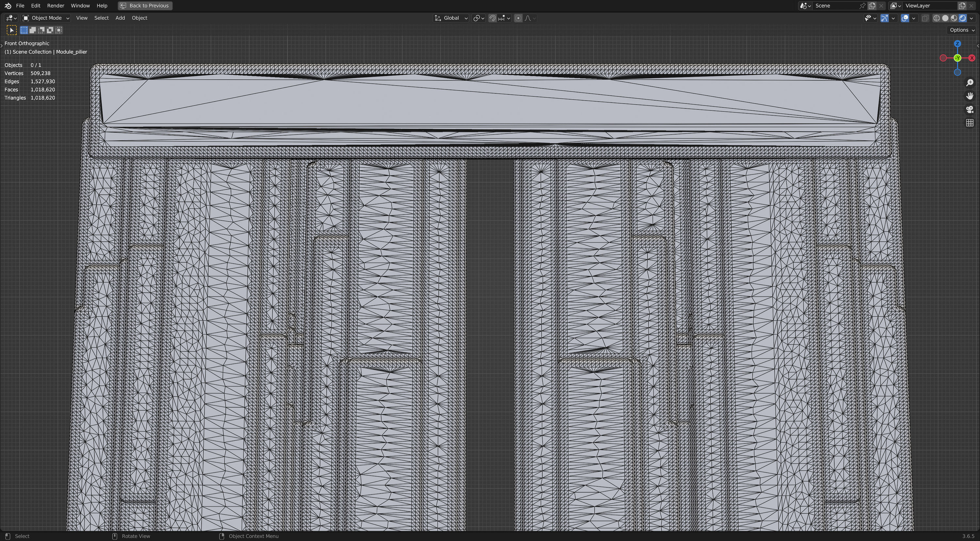Remove the current ViewLayer
980x541 pixels.
[971, 6]
